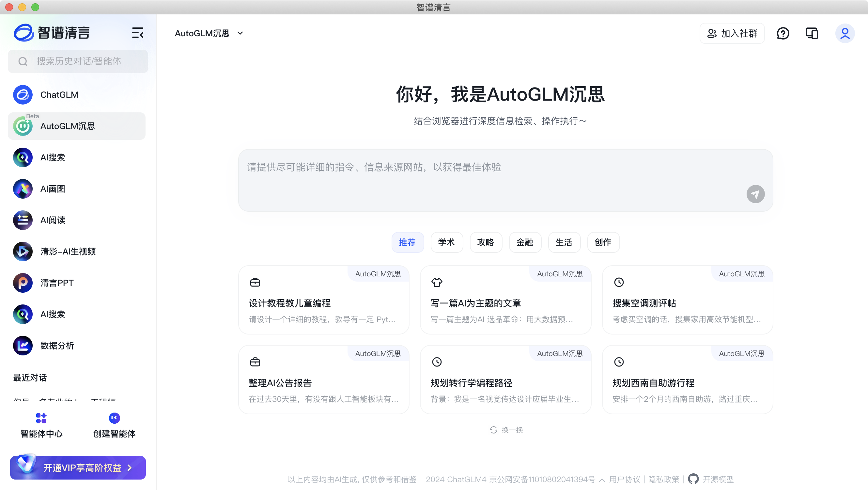The height and width of the screenshot is (490, 868).
Task: Refresh suggestions with 换一换
Action: (x=506, y=430)
